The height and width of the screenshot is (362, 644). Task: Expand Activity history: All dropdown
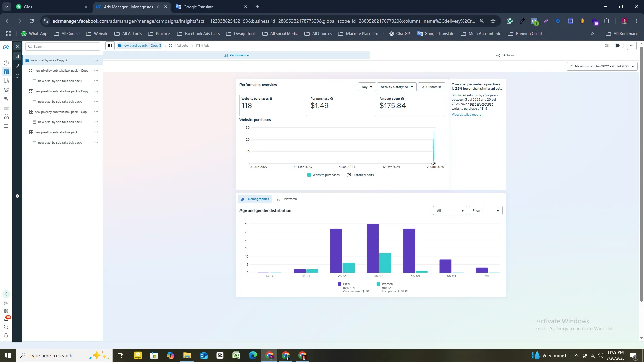396,87
